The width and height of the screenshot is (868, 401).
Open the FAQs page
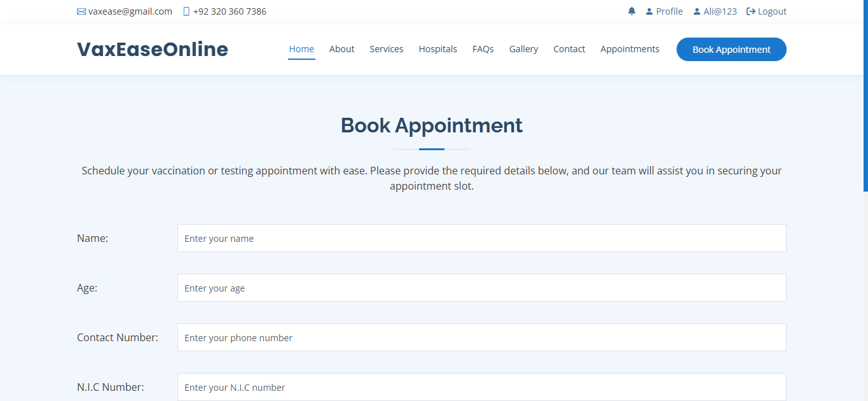483,49
